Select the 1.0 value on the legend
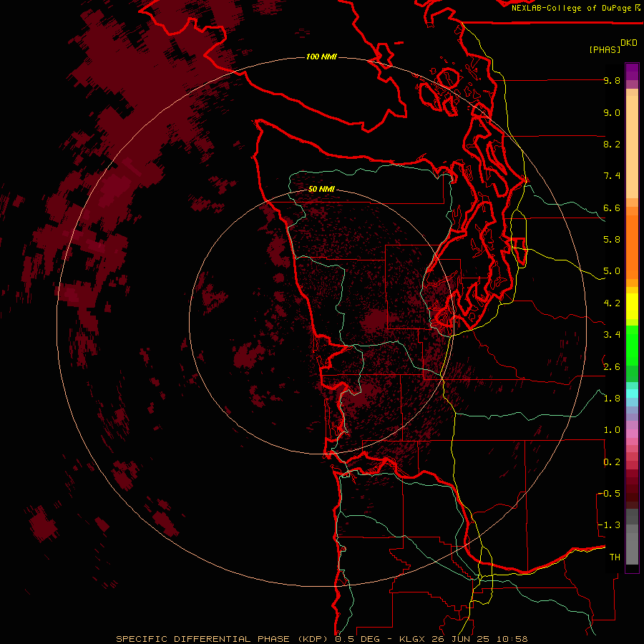 tap(612, 430)
